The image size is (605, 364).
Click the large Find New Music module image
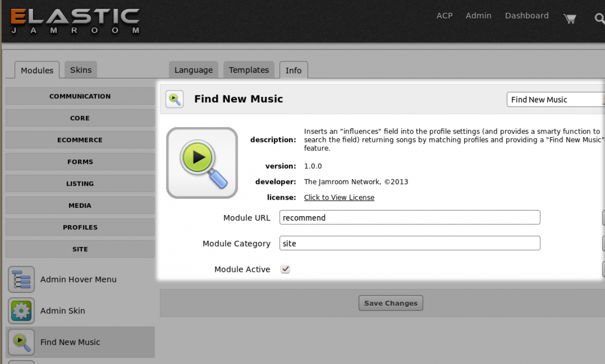(202, 163)
